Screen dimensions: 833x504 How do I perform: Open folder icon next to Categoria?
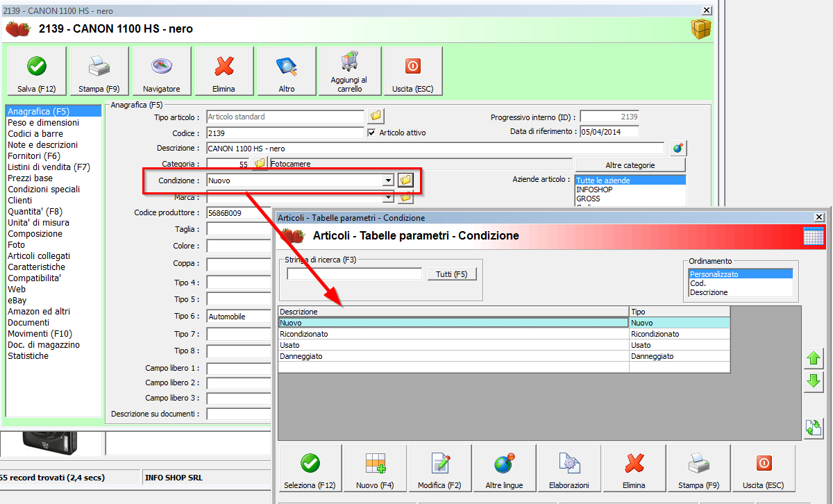coord(260,164)
